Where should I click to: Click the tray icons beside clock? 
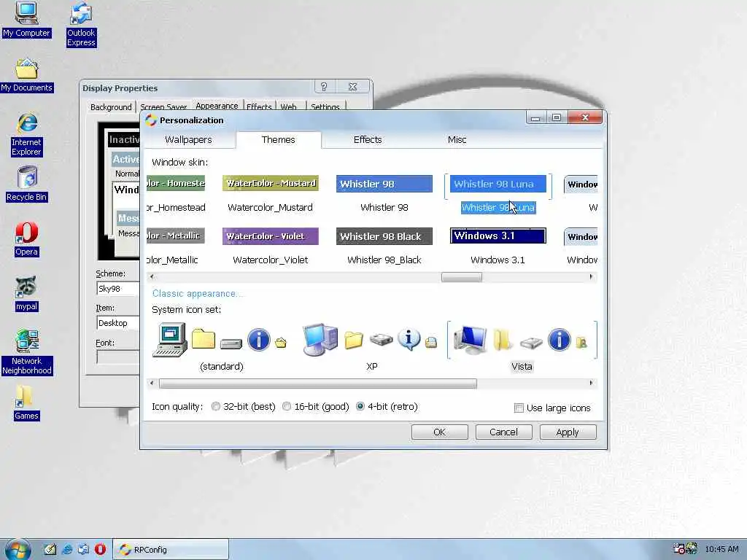pos(685,549)
